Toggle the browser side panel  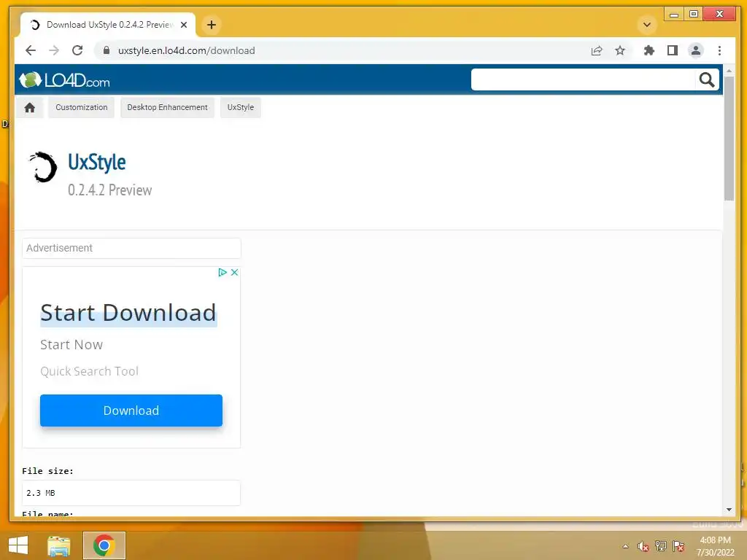point(672,50)
